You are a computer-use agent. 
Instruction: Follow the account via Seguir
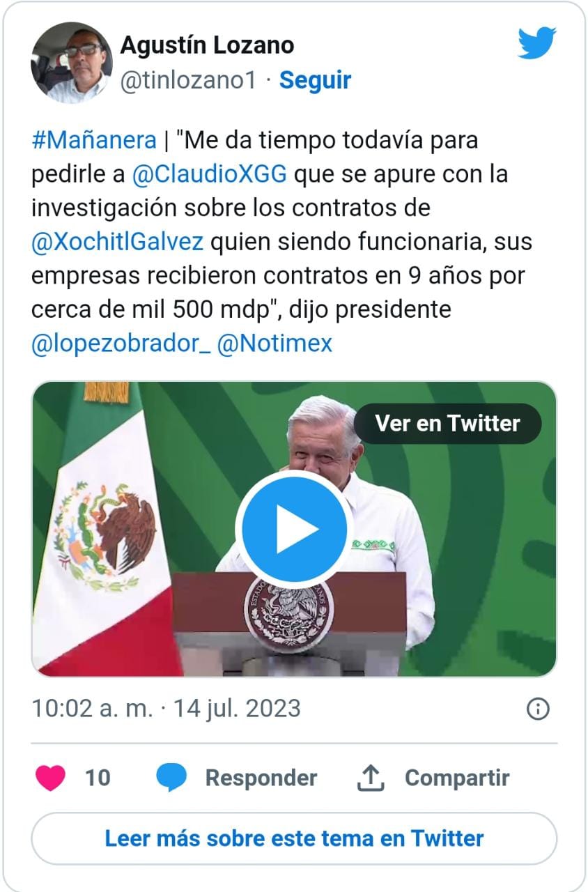coord(315,81)
